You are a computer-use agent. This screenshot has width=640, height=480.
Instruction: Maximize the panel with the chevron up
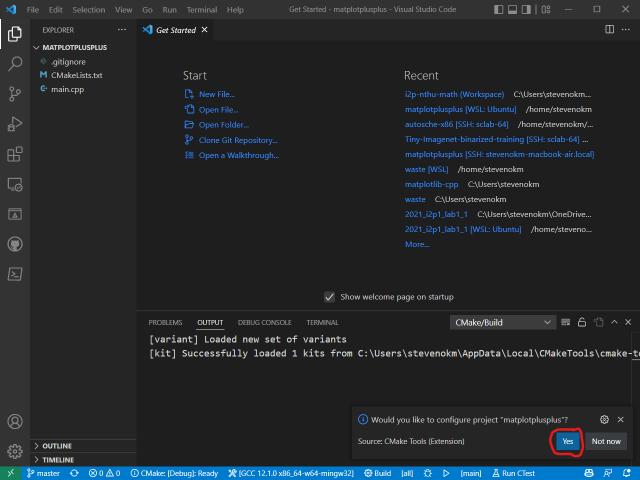[614, 322]
